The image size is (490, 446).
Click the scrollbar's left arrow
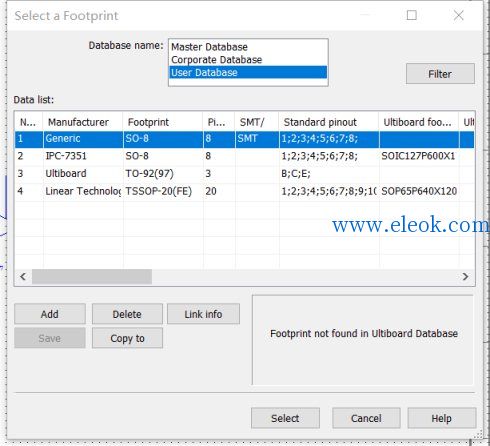tap(23, 277)
